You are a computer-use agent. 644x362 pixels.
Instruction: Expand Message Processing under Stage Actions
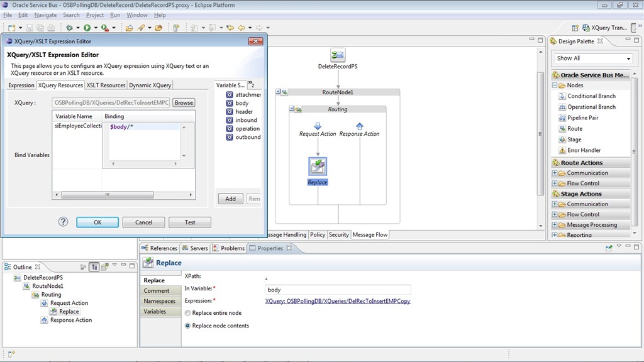[555, 225]
